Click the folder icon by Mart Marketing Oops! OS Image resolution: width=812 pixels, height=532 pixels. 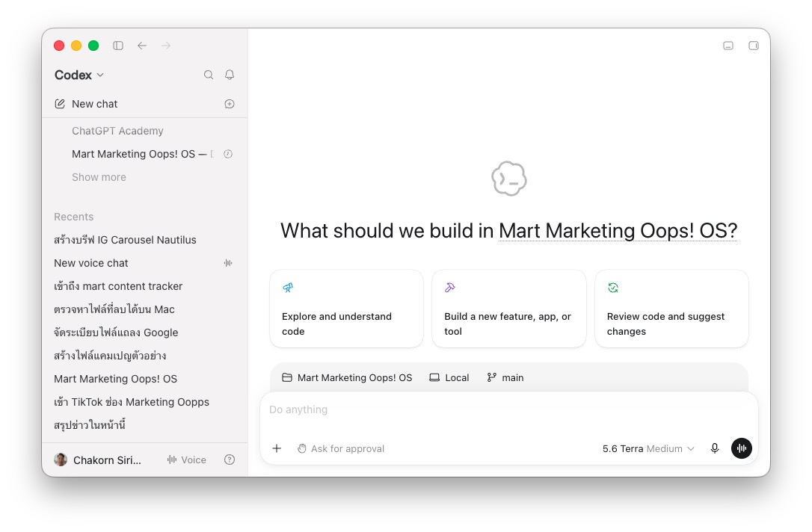pyautogui.click(x=287, y=378)
